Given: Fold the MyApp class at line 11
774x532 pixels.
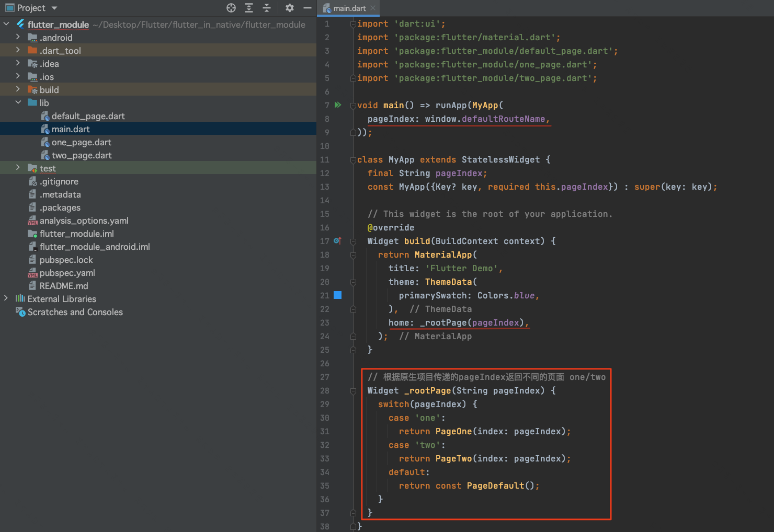Looking at the screenshot, I should pos(353,160).
